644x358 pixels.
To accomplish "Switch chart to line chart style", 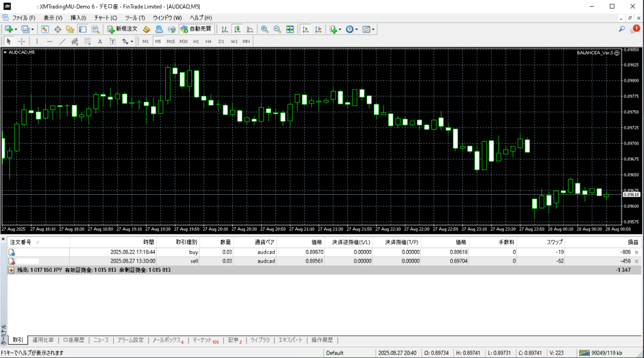I will click(250, 29).
